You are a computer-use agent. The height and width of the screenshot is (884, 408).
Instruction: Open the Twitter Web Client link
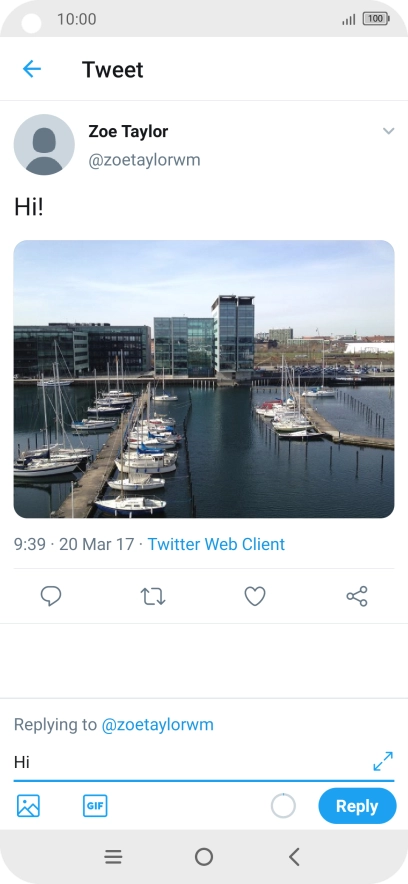[216, 544]
